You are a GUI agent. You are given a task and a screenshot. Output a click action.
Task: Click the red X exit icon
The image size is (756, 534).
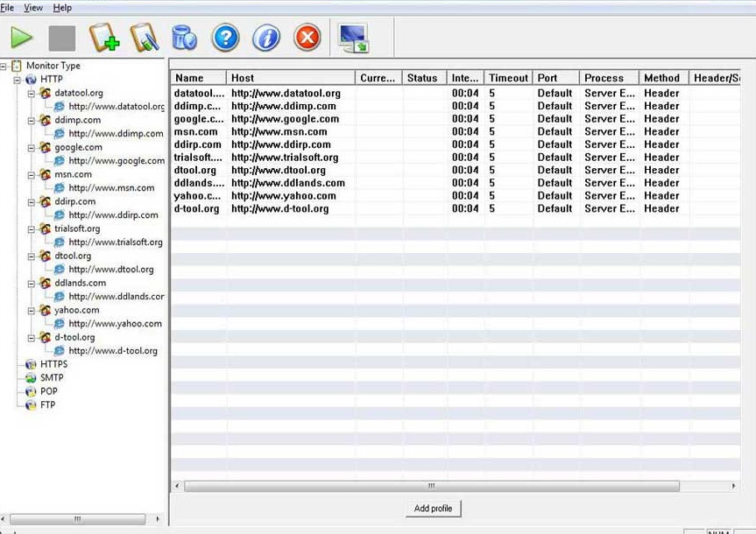coord(307,38)
